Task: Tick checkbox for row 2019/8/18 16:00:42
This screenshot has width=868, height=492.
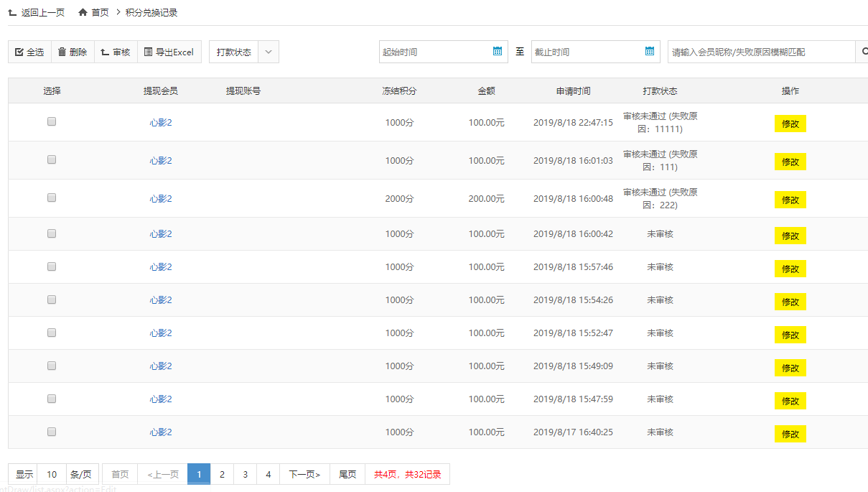Action: click(52, 233)
